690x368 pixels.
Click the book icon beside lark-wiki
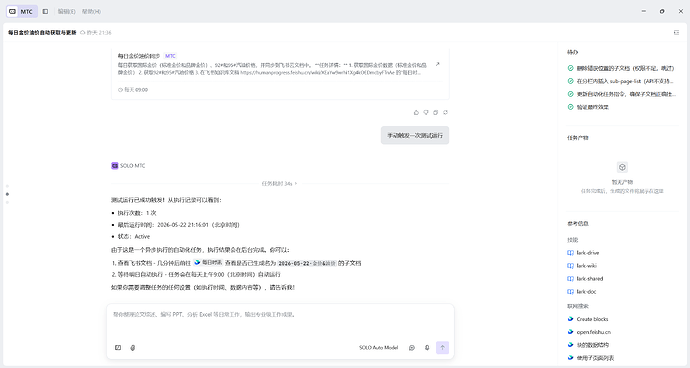(571, 266)
